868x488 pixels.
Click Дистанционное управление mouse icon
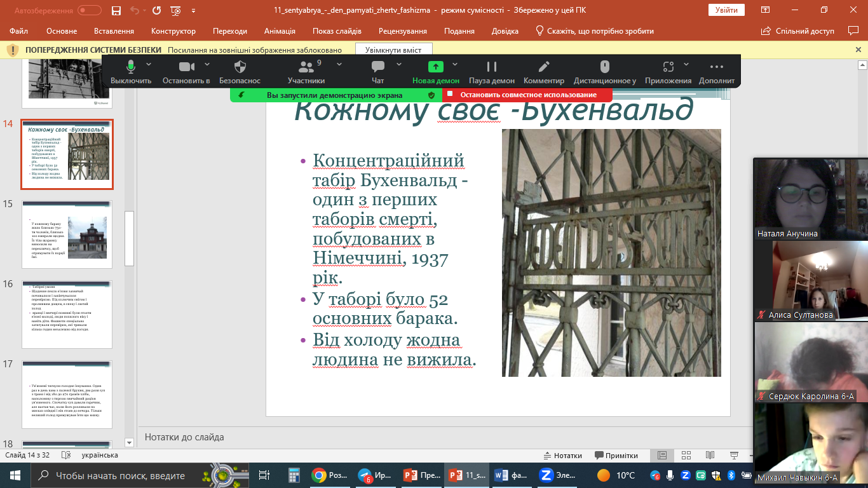605,72
